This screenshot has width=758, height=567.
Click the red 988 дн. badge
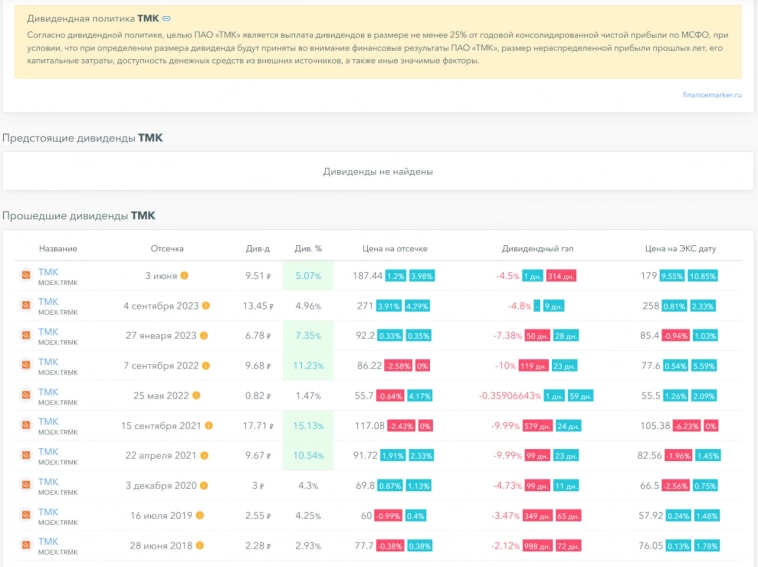point(538,546)
